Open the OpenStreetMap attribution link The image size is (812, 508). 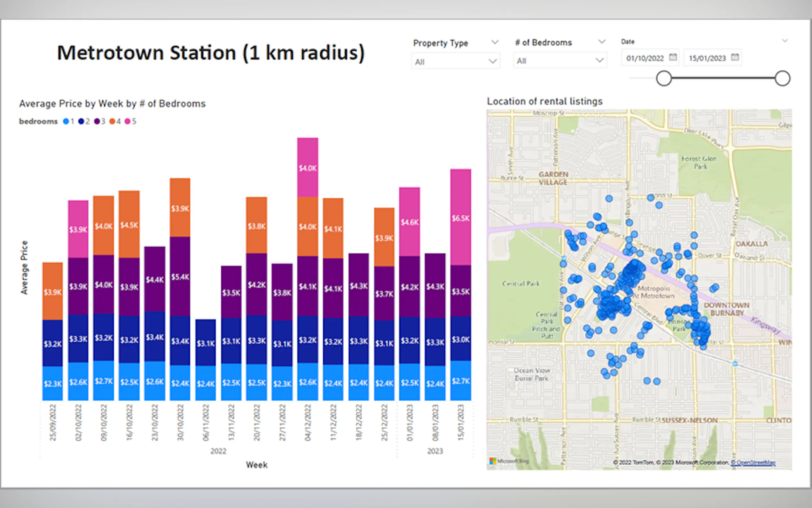753,462
